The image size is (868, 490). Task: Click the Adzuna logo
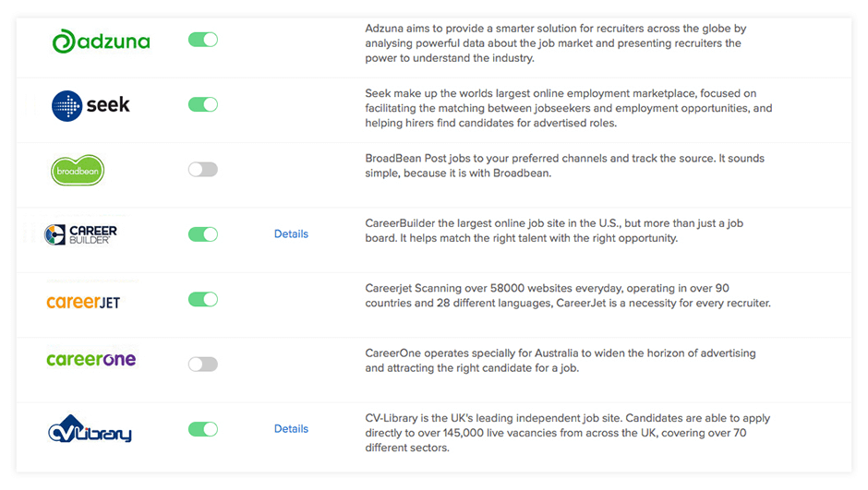pyautogui.click(x=101, y=41)
